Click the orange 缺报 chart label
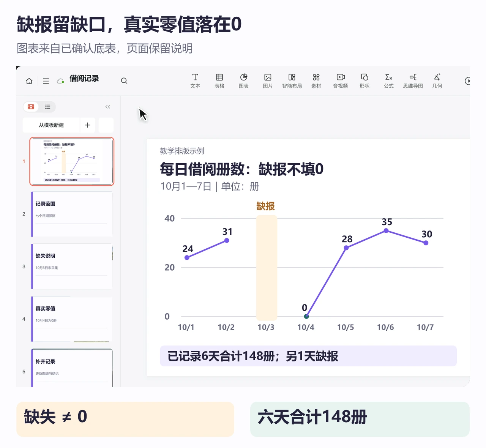Viewport: 486px width, 448px height. (x=265, y=206)
